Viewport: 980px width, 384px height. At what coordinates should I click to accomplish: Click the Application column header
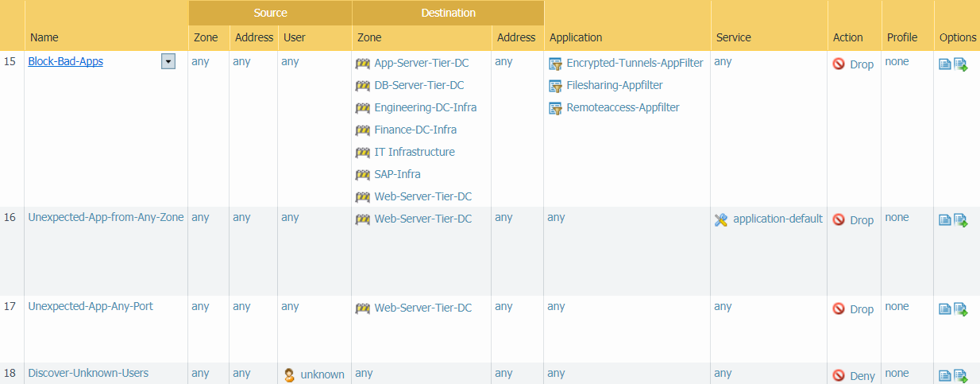(x=576, y=37)
